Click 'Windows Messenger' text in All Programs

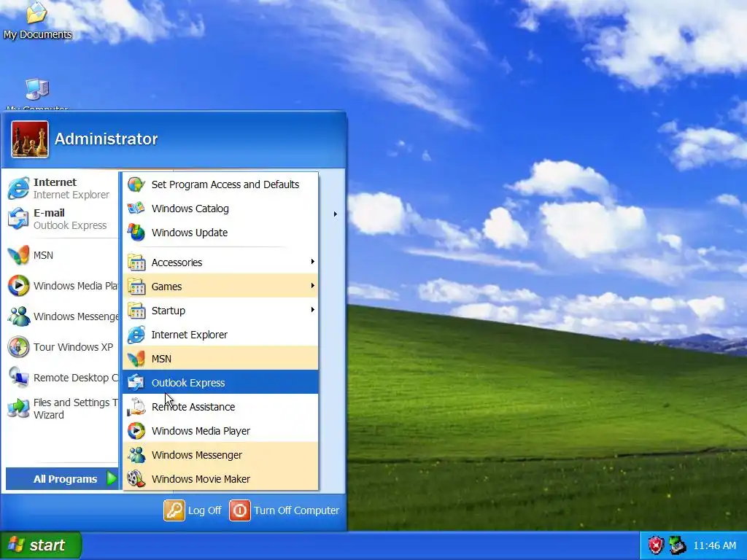tap(197, 455)
